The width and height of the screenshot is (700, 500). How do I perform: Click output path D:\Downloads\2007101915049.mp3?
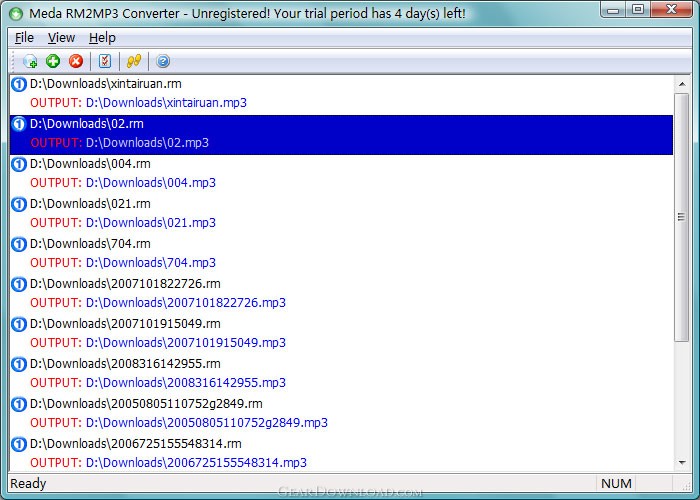coord(186,343)
